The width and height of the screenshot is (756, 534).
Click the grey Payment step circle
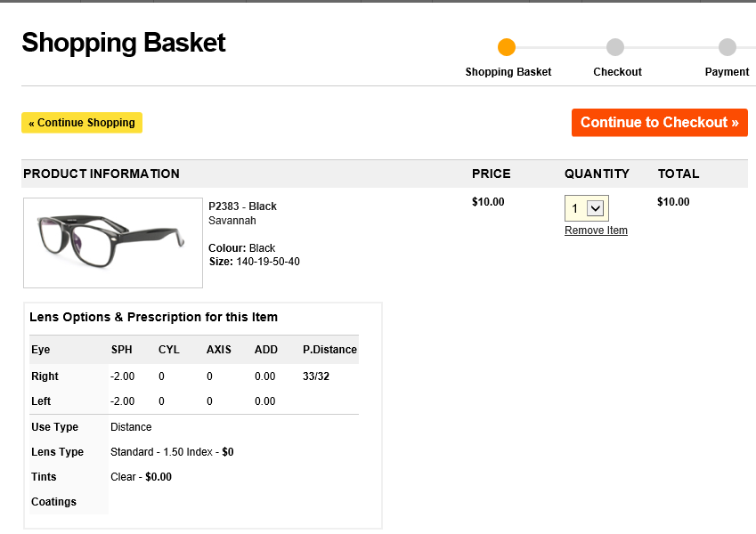pyautogui.click(x=728, y=47)
